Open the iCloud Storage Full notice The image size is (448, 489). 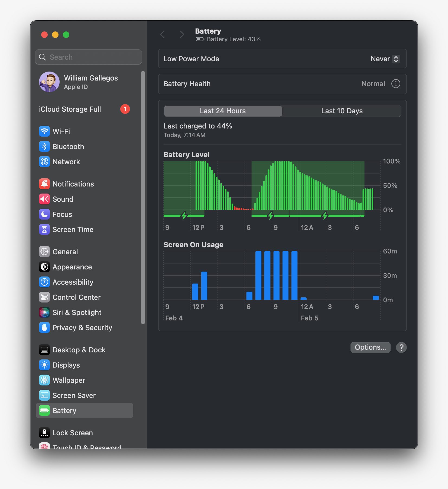(x=85, y=109)
